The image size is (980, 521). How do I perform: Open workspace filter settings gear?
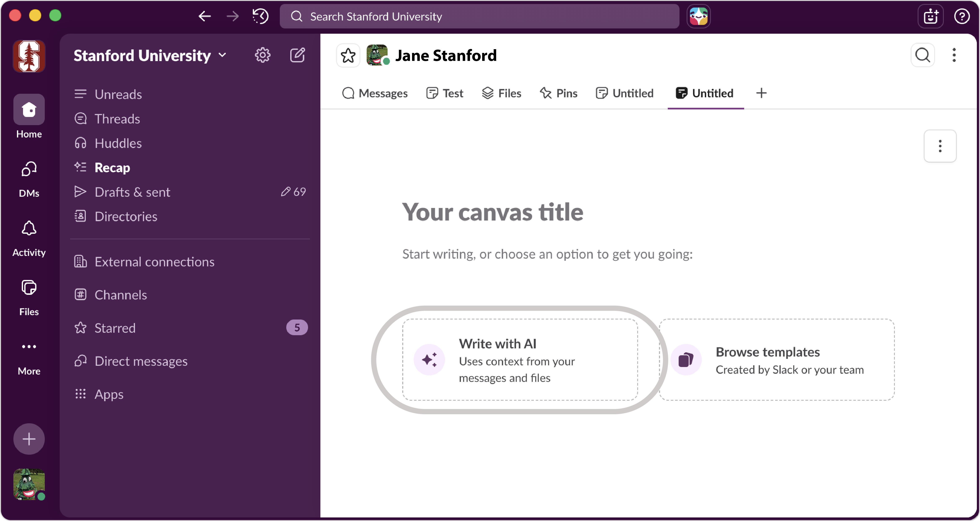click(x=262, y=55)
